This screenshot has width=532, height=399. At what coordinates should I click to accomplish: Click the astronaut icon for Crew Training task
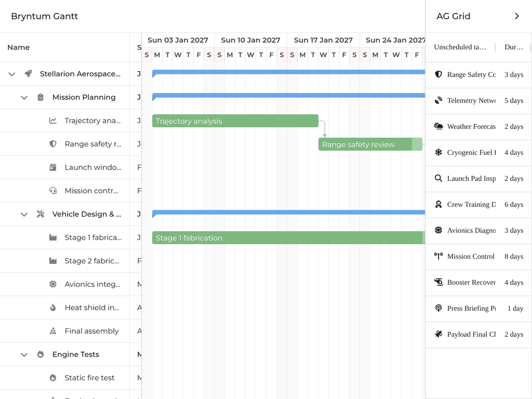(x=438, y=204)
